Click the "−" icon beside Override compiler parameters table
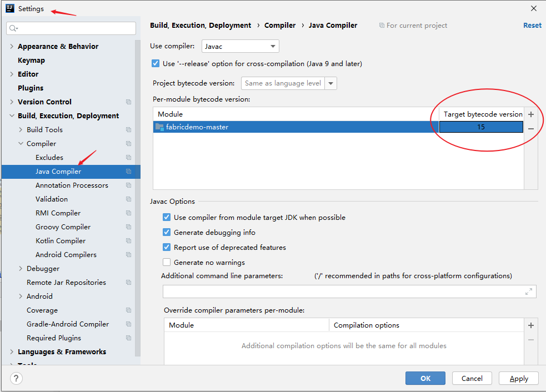The height and width of the screenshot is (392, 546). (530, 339)
